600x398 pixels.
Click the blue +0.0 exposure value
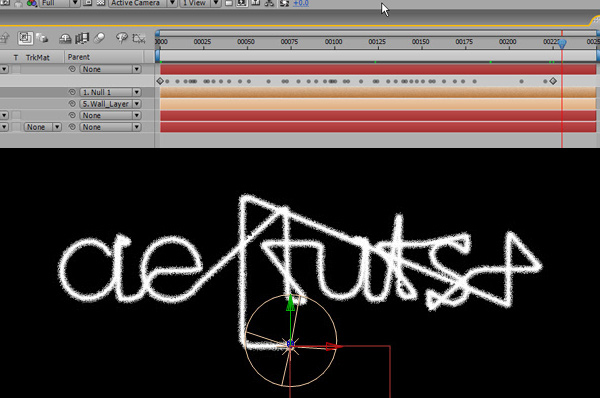coord(301,3)
